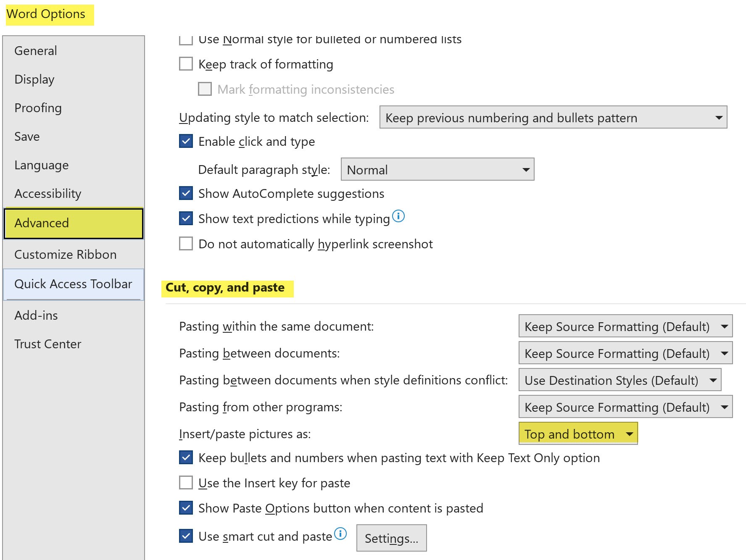Image resolution: width=746 pixels, height=560 pixels.
Task: Open Pasting between documents dropdown
Action: point(625,353)
